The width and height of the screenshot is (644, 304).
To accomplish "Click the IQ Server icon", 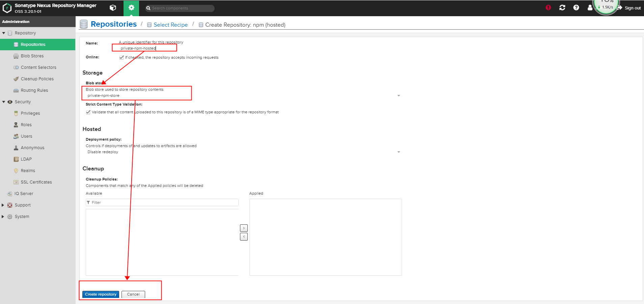I will click(10, 194).
